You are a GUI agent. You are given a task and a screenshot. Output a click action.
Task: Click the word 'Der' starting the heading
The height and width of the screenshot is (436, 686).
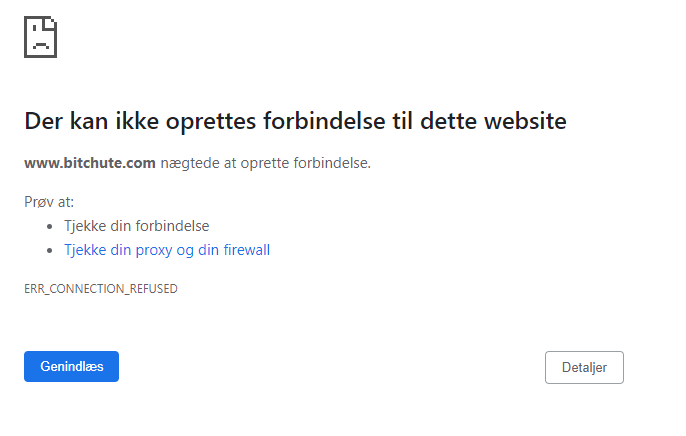pos(44,121)
